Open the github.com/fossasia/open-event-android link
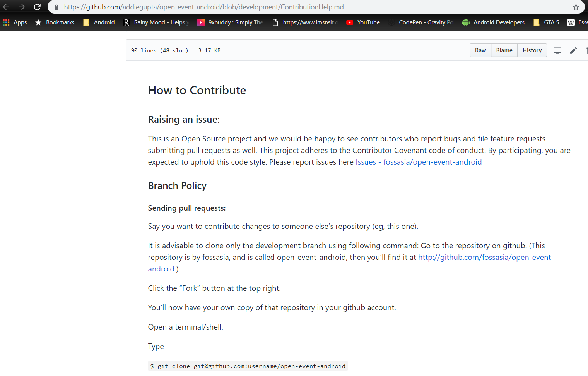The height and width of the screenshot is (376, 588). 486,257
